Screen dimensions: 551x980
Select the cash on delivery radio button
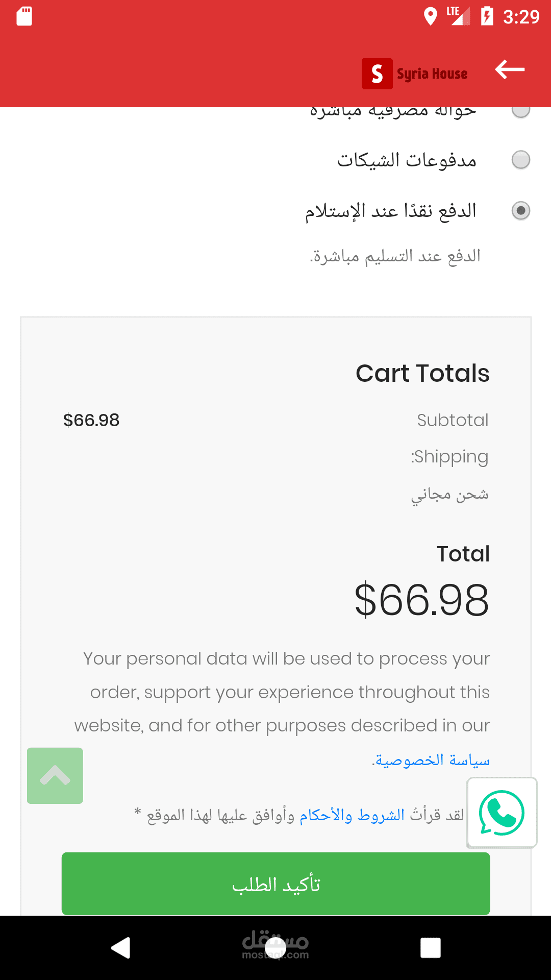[x=521, y=210]
